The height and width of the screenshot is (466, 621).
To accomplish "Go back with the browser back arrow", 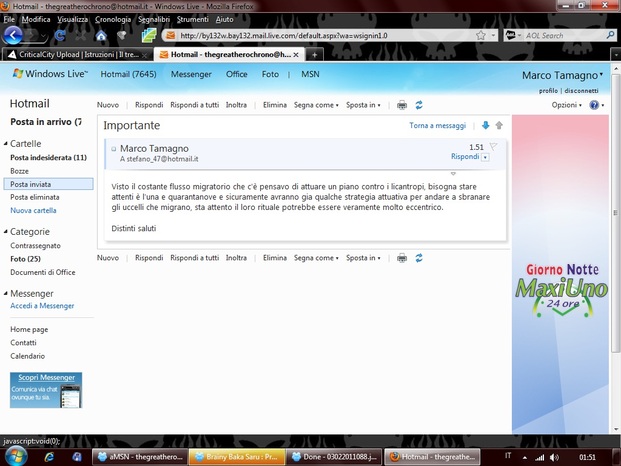I will (13, 35).
